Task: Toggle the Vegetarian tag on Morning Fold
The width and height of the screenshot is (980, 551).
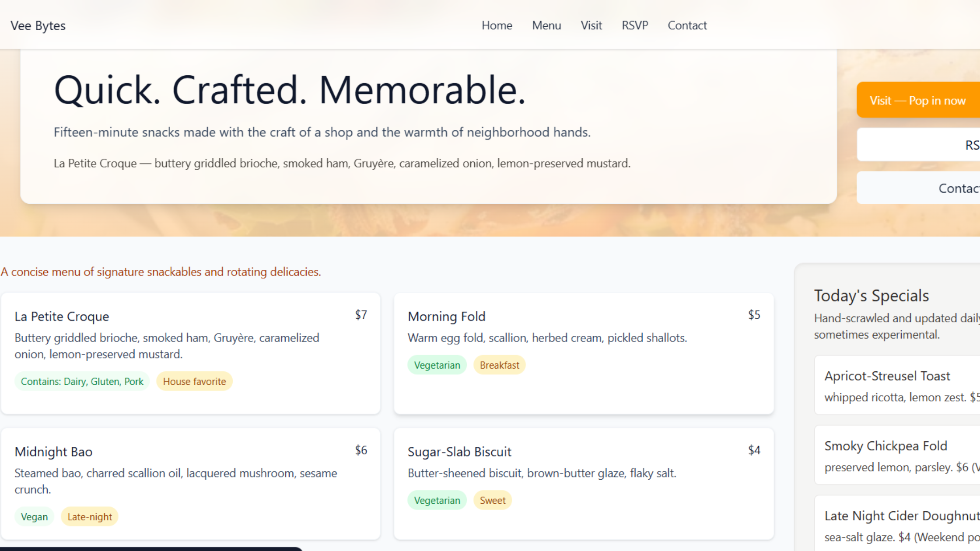Action: 437,364
